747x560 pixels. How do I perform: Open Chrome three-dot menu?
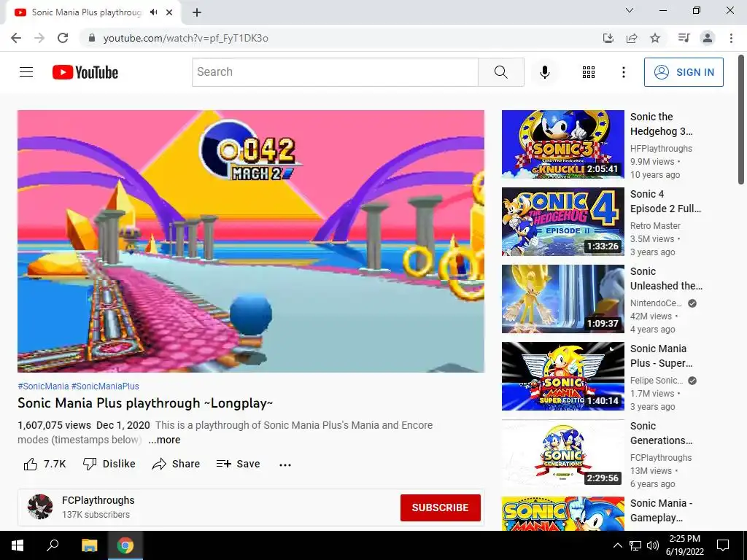[x=731, y=38]
